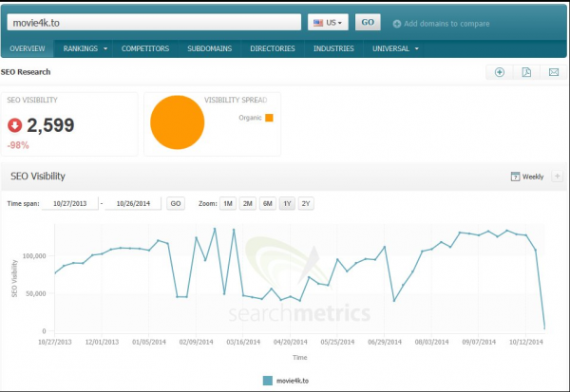Click the movie4k.to legend label
This screenshot has height=392, width=570.
click(293, 381)
